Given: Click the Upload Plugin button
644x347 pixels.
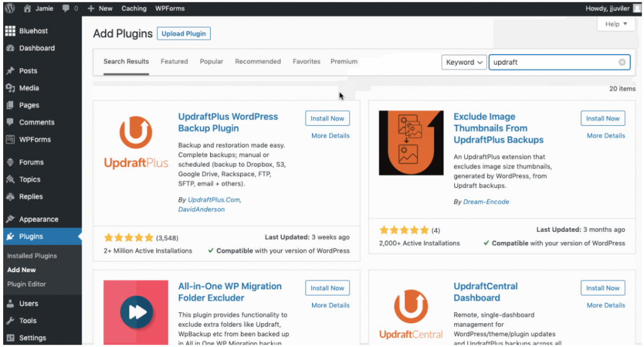Looking at the screenshot, I should coord(184,34).
